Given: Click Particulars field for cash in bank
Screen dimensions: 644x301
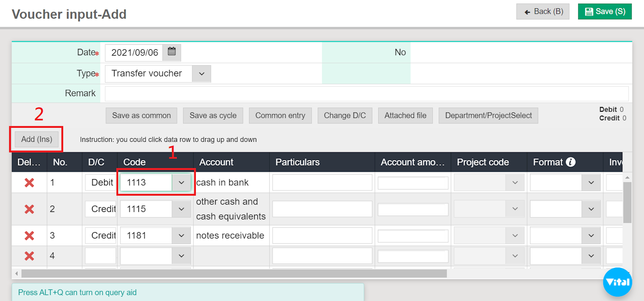Looking at the screenshot, I should 322,183.
